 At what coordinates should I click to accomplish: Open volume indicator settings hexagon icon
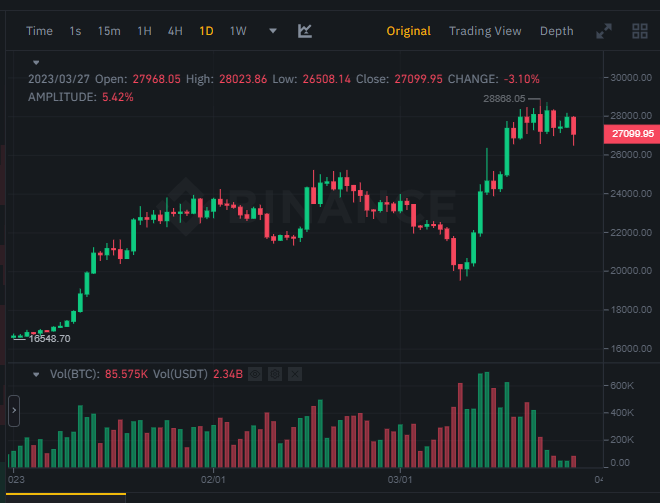275,374
